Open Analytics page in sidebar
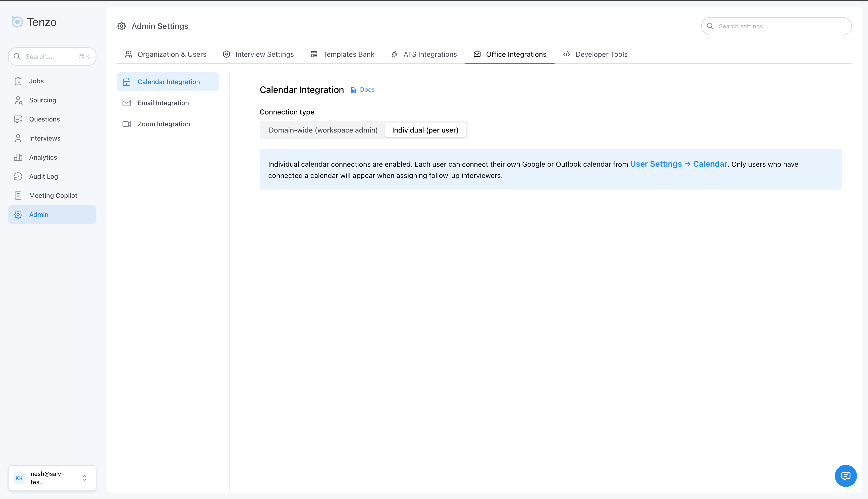 click(52, 157)
